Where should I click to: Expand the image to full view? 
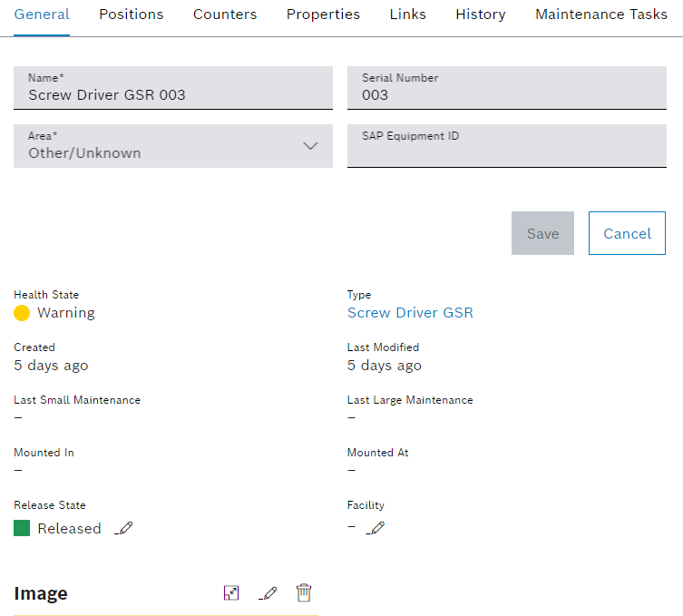[x=231, y=593]
